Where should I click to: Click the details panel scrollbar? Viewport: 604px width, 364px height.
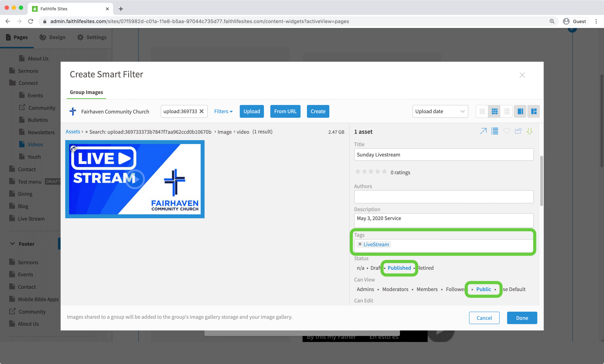pos(541,181)
